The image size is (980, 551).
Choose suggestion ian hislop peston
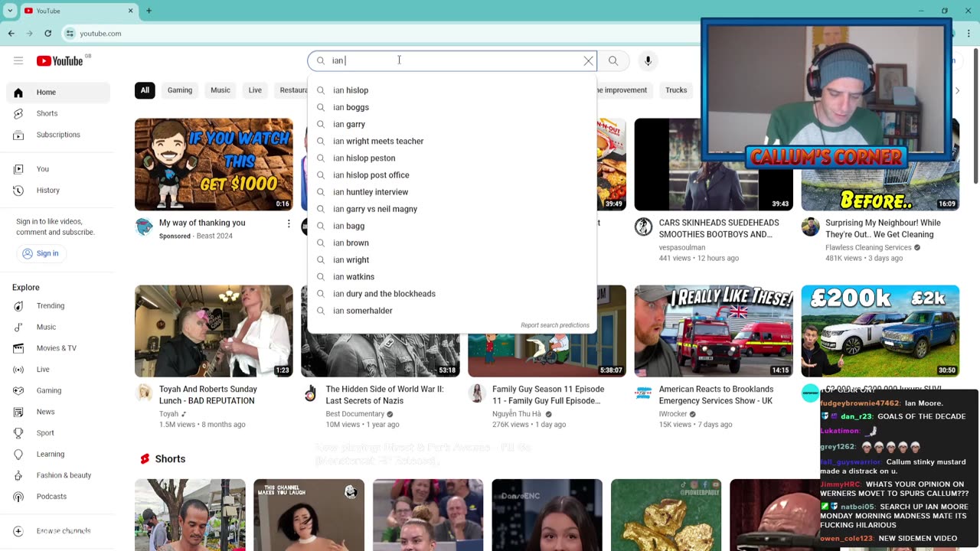click(x=452, y=158)
